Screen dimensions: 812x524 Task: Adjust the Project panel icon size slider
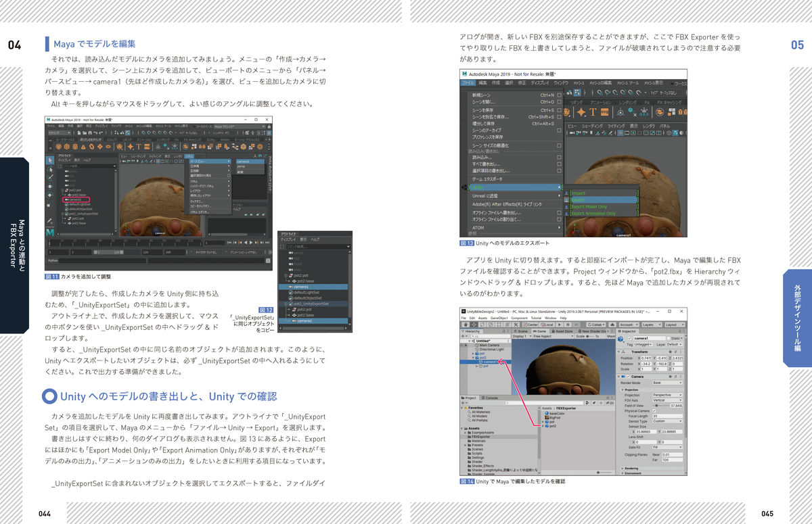click(604, 473)
